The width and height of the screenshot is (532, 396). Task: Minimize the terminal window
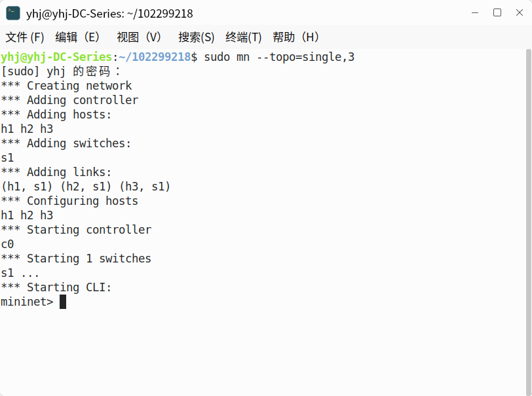click(x=475, y=13)
